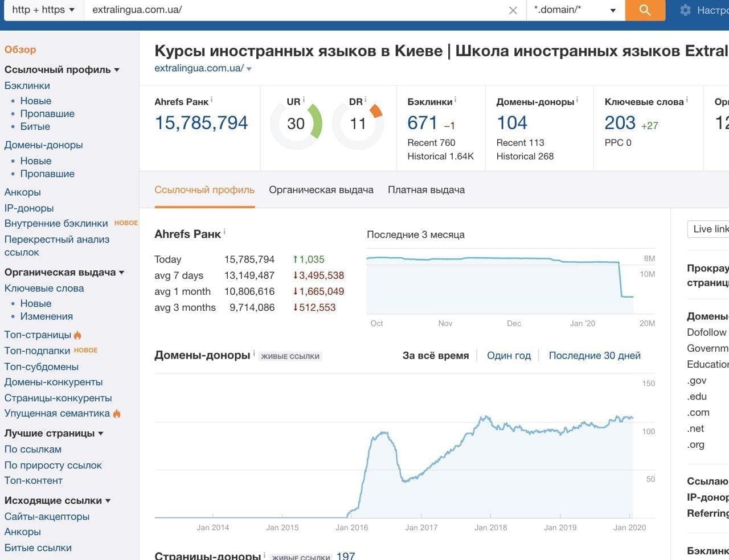The image size is (729, 560).
Task: Click the flame icon beside Упущенная семантика
Action: click(117, 413)
